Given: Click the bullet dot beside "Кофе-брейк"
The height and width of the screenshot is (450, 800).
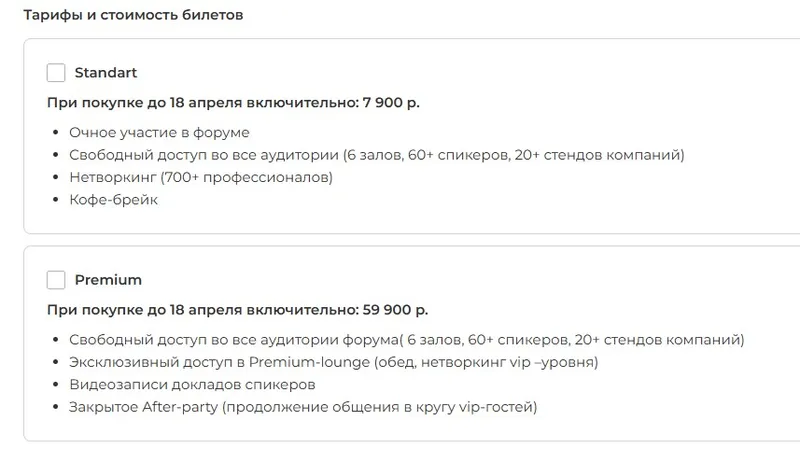Looking at the screenshot, I should tap(54, 200).
